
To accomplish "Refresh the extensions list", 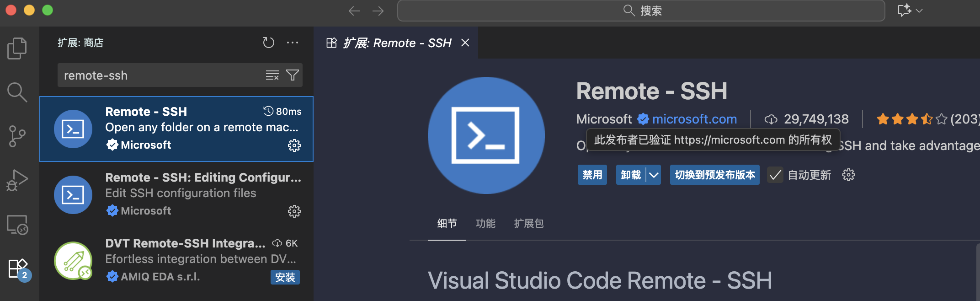I will pos(268,43).
